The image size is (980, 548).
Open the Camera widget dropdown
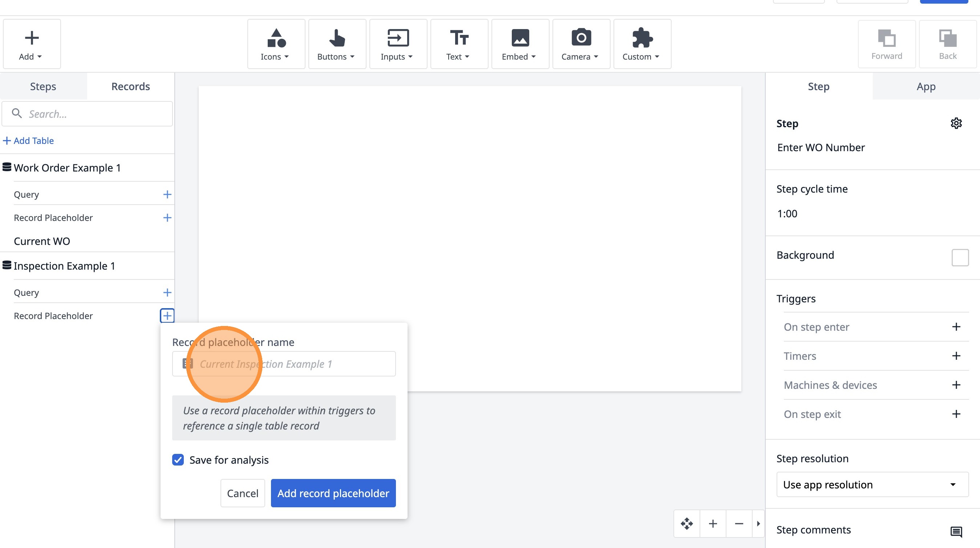[x=581, y=44]
